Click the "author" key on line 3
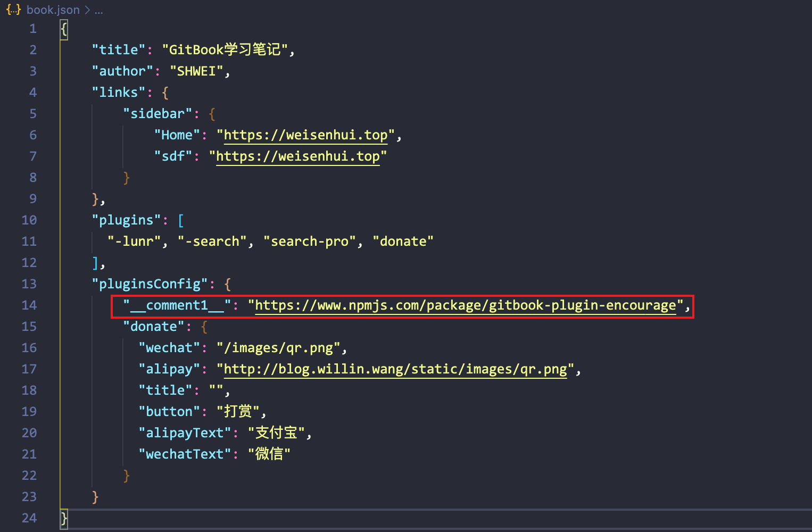 pyautogui.click(x=122, y=70)
